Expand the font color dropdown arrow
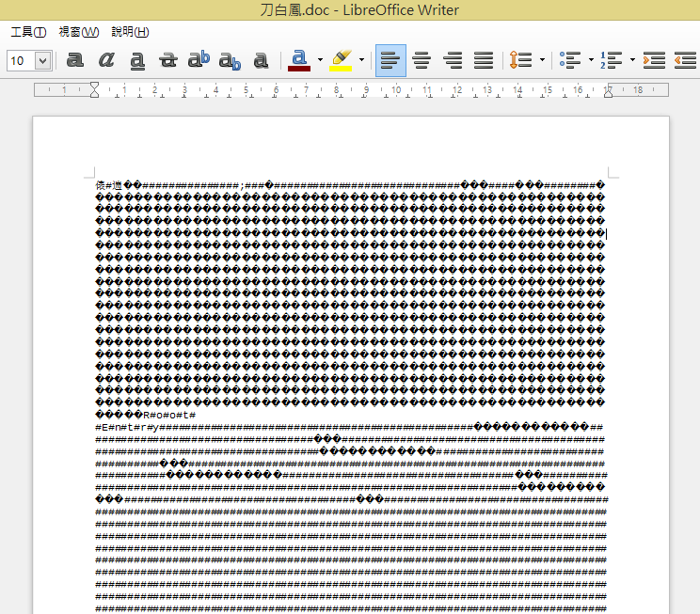The width and height of the screenshot is (700, 614). 320,60
